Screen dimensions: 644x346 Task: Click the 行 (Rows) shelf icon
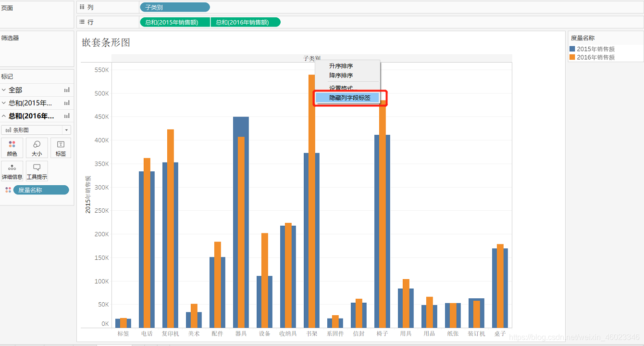click(x=82, y=22)
